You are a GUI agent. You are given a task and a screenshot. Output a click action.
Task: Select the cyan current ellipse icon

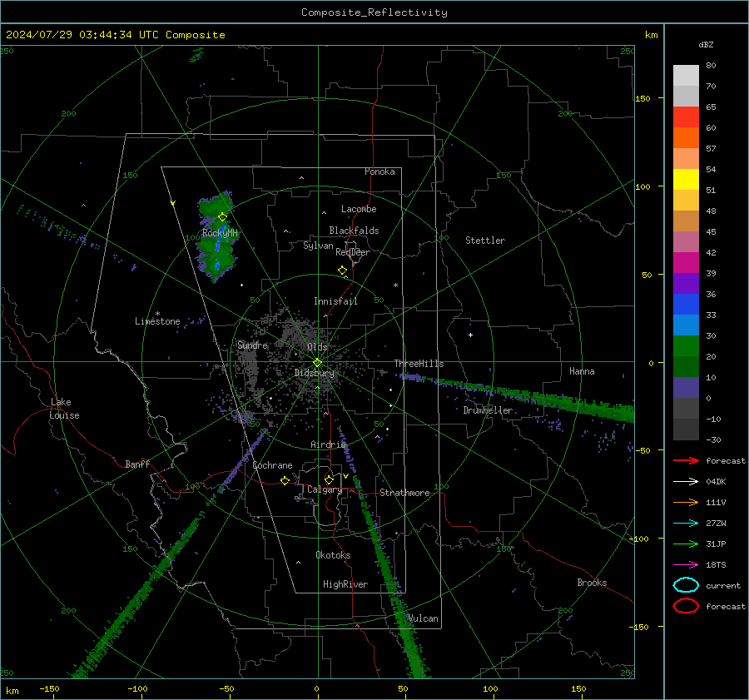click(x=686, y=585)
